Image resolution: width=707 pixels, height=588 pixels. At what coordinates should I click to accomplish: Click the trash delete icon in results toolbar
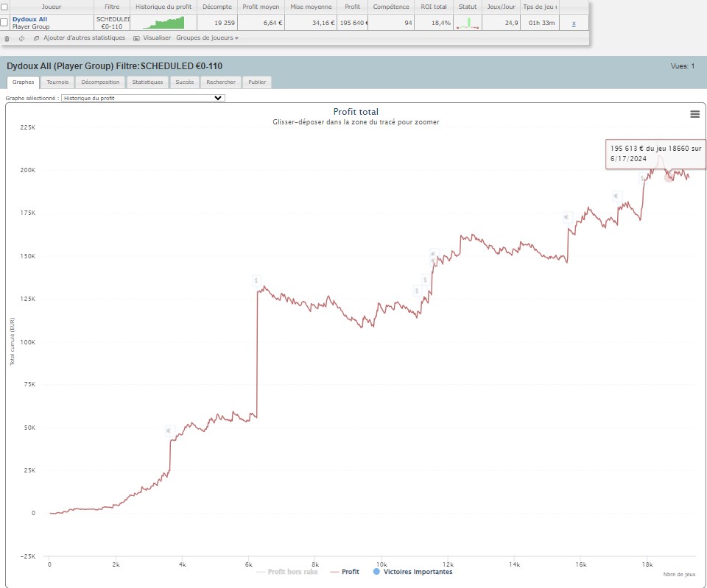coord(7,38)
